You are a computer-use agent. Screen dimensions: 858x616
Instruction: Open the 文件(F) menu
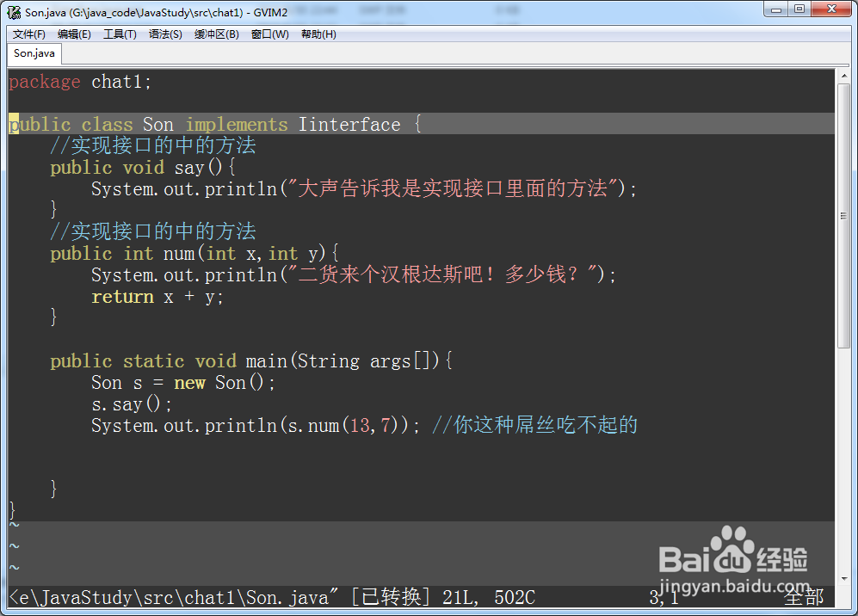coord(29,34)
